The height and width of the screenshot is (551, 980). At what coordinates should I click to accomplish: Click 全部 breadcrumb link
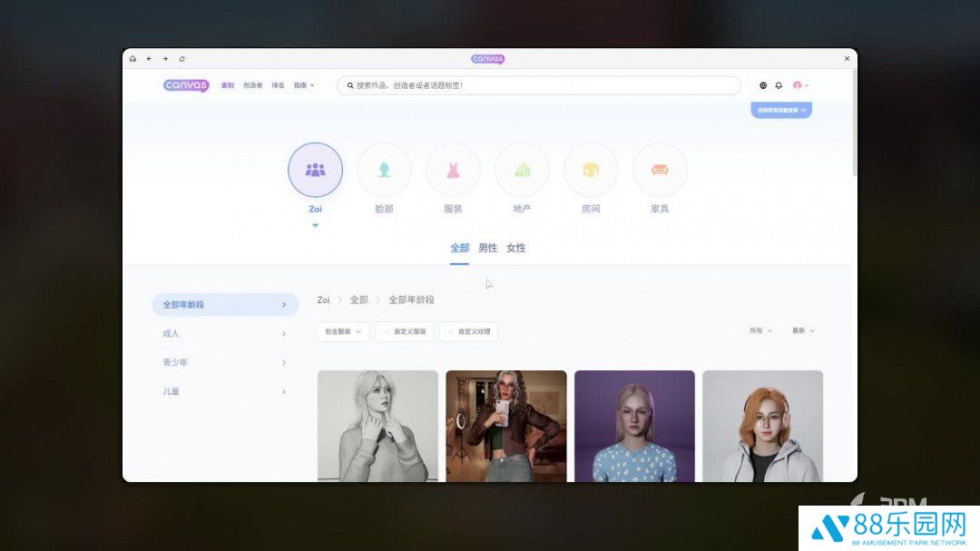pyautogui.click(x=358, y=300)
